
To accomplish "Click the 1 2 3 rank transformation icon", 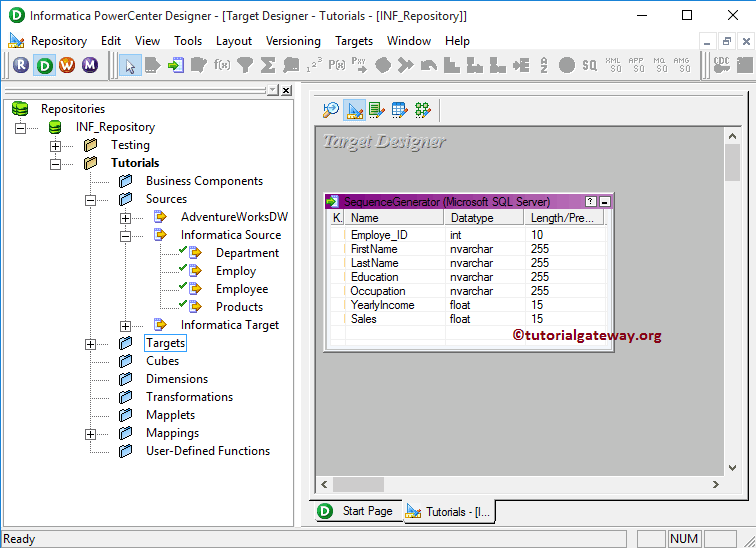I will 314,65.
